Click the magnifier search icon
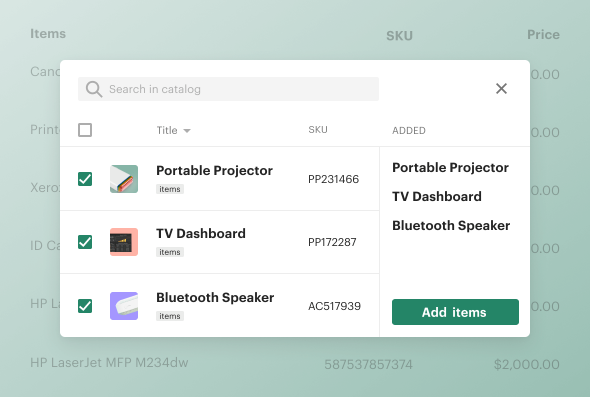 [94, 89]
